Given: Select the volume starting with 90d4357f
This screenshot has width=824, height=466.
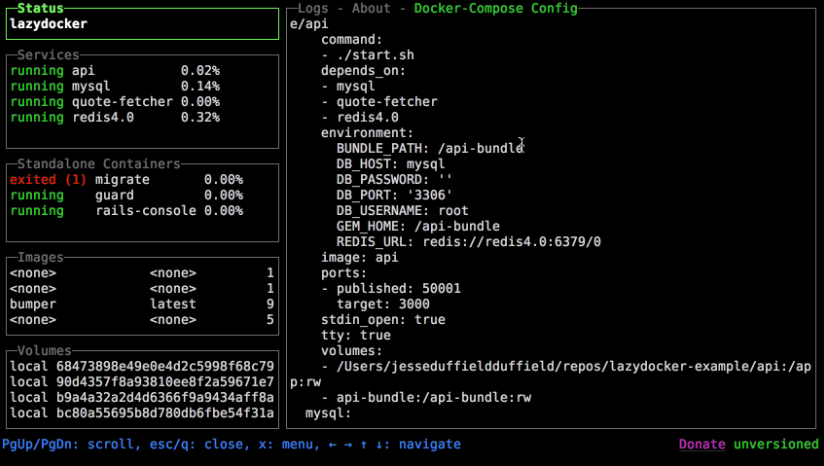Looking at the screenshot, I should (141, 382).
